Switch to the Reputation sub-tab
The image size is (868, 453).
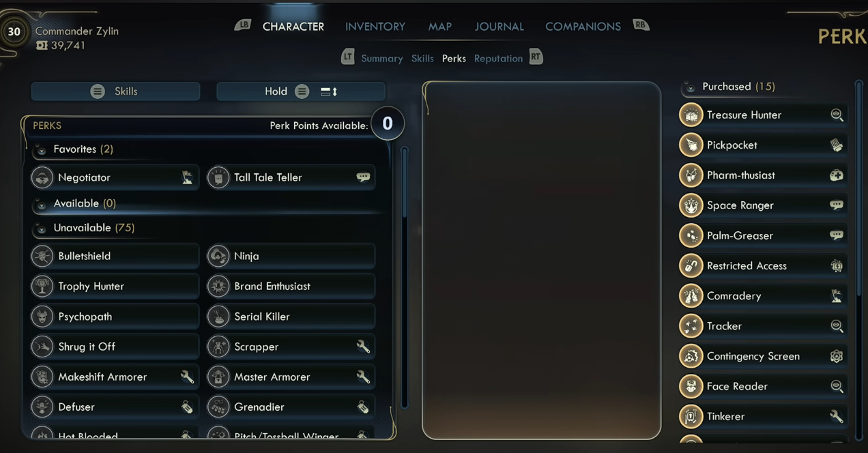[498, 59]
